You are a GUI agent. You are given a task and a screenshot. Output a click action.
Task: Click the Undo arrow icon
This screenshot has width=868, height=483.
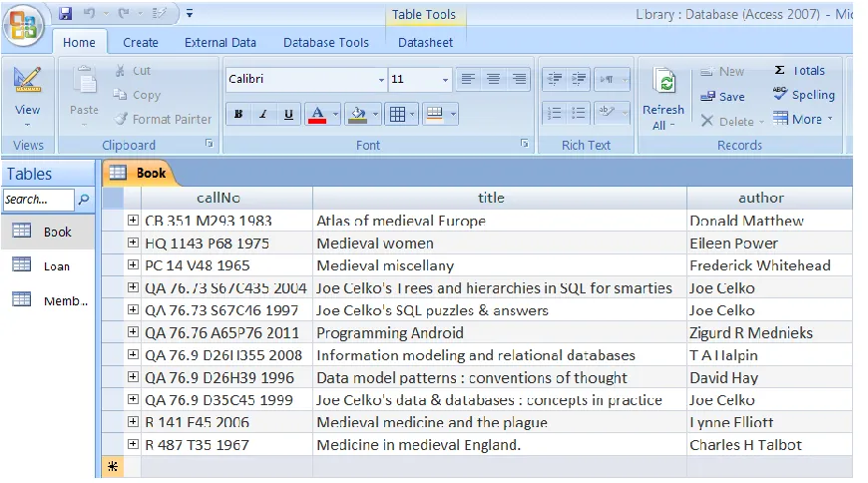(x=89, y=13)
